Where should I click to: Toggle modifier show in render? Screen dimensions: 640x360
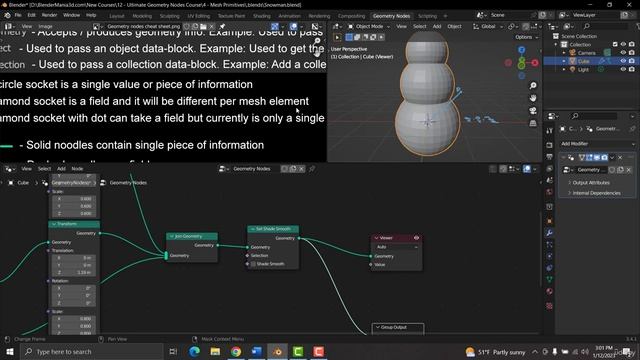coord(604,157)
